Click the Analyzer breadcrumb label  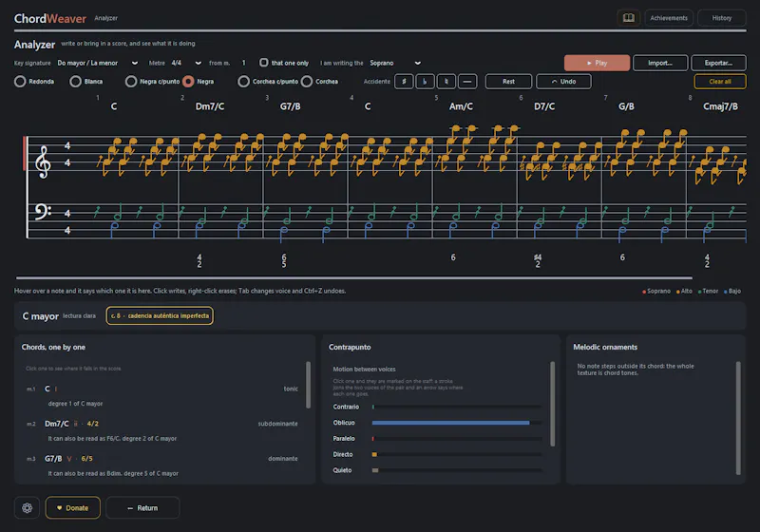pyautogui.click(x=105, y=18)
